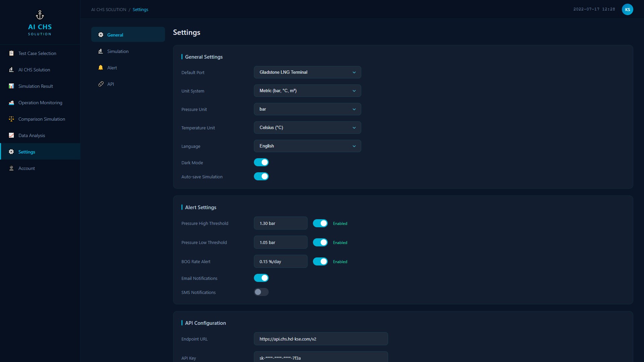The height and width of the screenshot is (362, 644).
Task: Click the General Settings section heading
Action: (x=204, y=57)
